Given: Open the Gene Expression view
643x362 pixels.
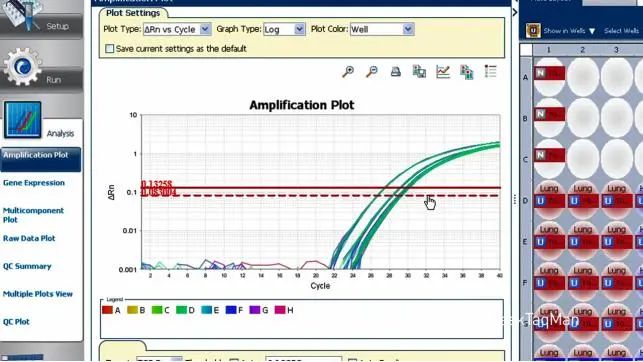Looking at the screenshot, I should 34,183.
